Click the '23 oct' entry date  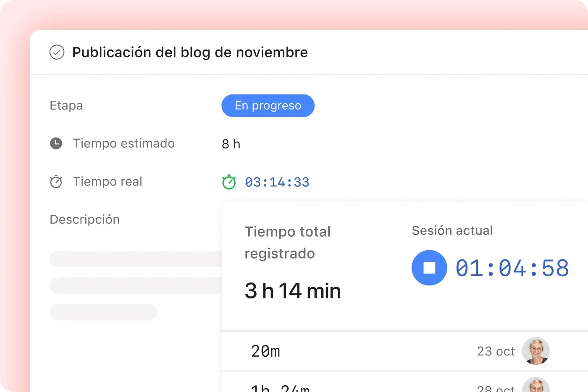(x=496, y=351)
